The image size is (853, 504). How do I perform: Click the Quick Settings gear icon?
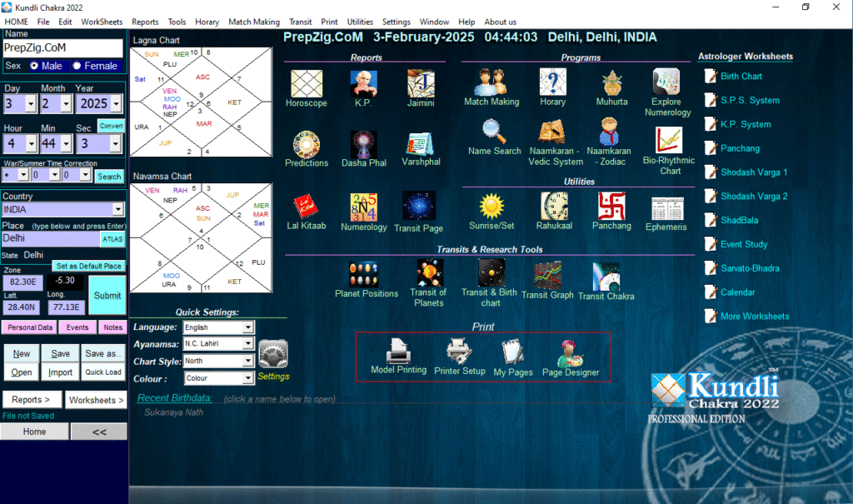coord(272,354)
